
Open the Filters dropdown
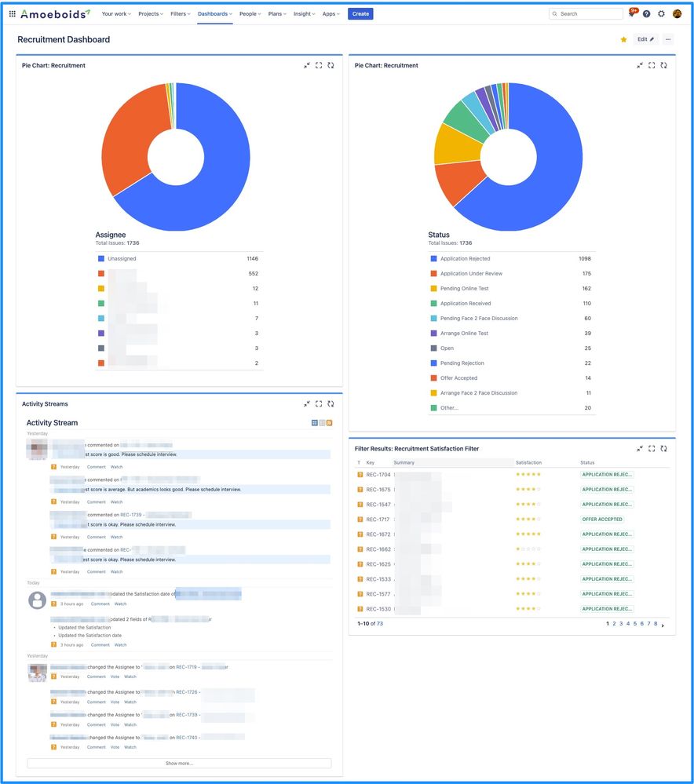coord(179,13)
